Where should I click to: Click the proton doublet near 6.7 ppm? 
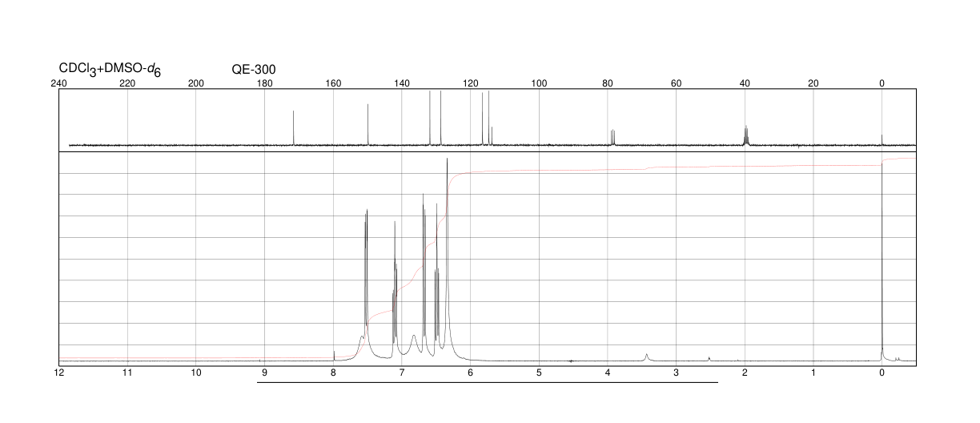pos(424,272)
